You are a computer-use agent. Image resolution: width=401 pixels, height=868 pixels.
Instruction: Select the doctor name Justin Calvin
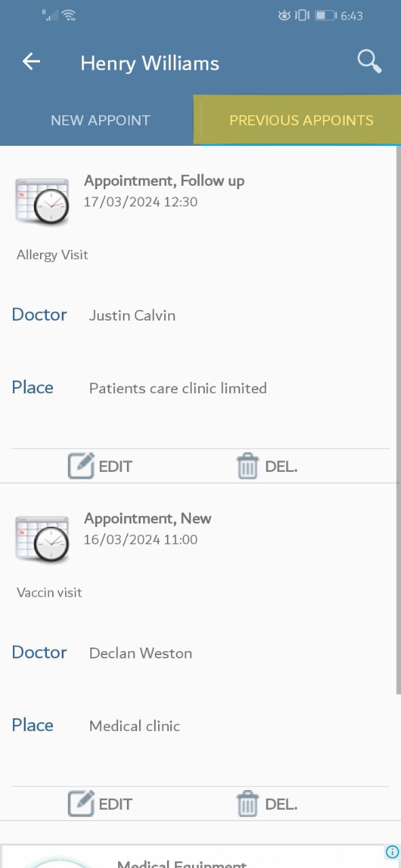[x=132, y=315]
